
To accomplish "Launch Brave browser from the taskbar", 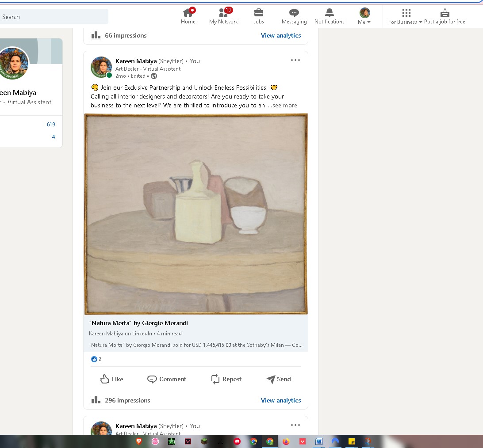I will tap(139, 441).
